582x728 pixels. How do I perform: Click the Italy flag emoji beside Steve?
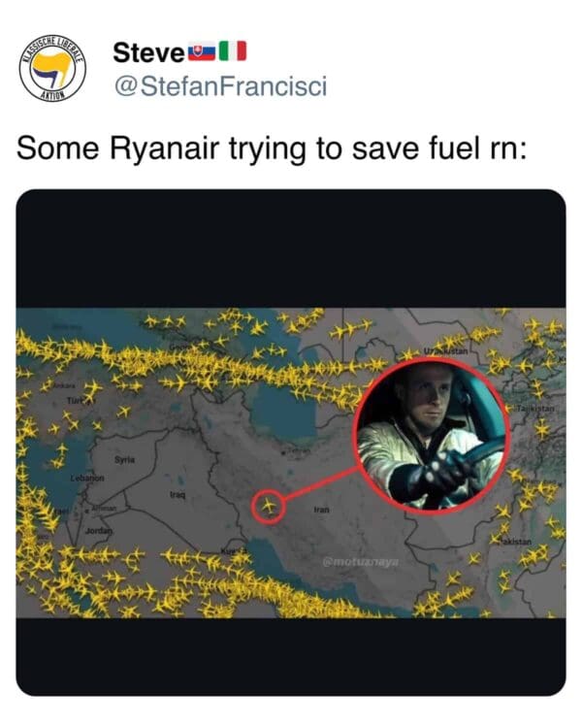tap(233, 50)
